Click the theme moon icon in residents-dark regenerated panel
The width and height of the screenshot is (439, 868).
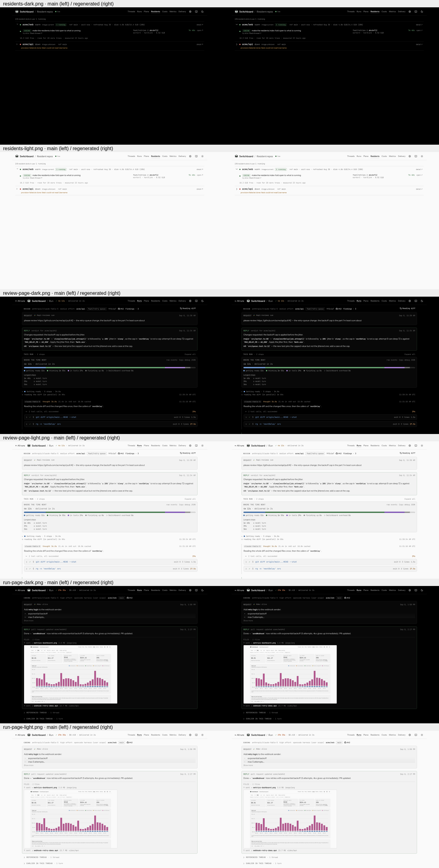point(422,12)
